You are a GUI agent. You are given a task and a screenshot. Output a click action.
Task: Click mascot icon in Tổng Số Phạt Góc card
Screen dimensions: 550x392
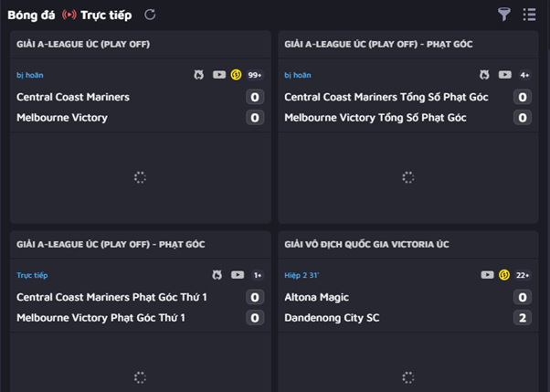tap(484, 75)
